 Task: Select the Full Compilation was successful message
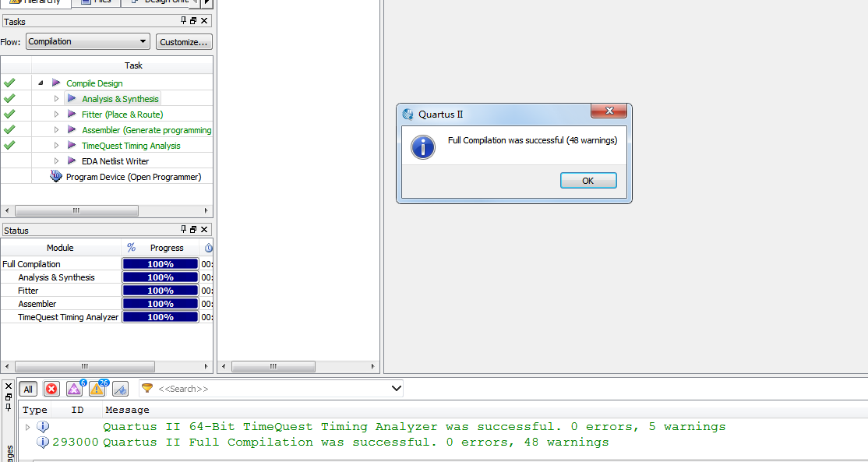(356, 442)
